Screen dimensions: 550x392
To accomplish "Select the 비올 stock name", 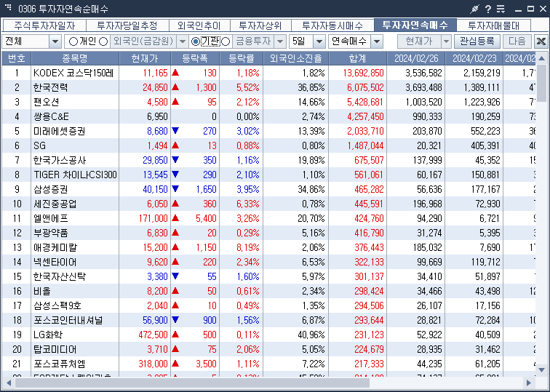I will (x=42, y=291).
